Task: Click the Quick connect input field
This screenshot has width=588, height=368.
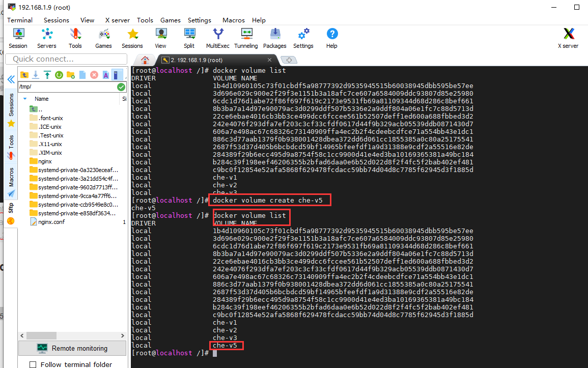Action: pyautogui.click(x=66, y=59)
